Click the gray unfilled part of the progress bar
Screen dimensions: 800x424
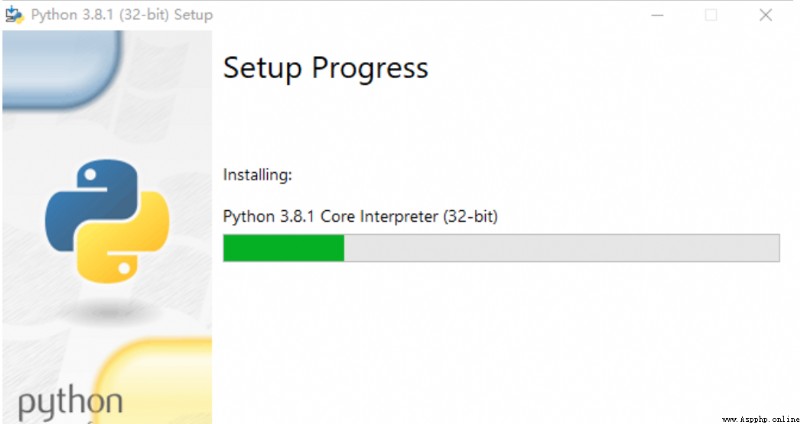click(x=561, y=248)
